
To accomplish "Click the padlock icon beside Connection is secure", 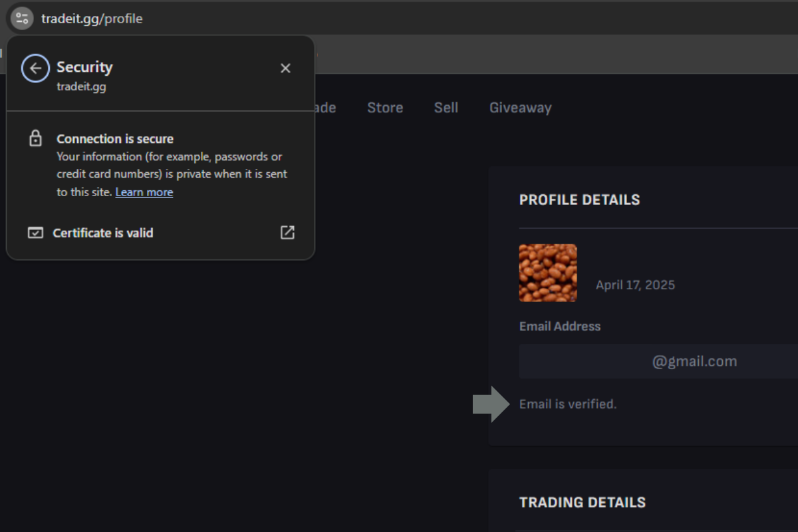I will pyautogui.click(x=35, y=138).
